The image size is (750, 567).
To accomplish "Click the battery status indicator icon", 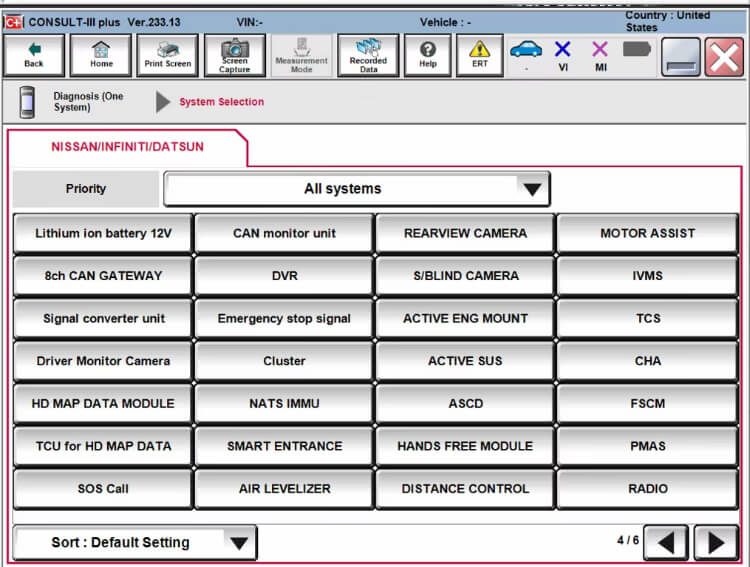I will click(x=637, y=49).
